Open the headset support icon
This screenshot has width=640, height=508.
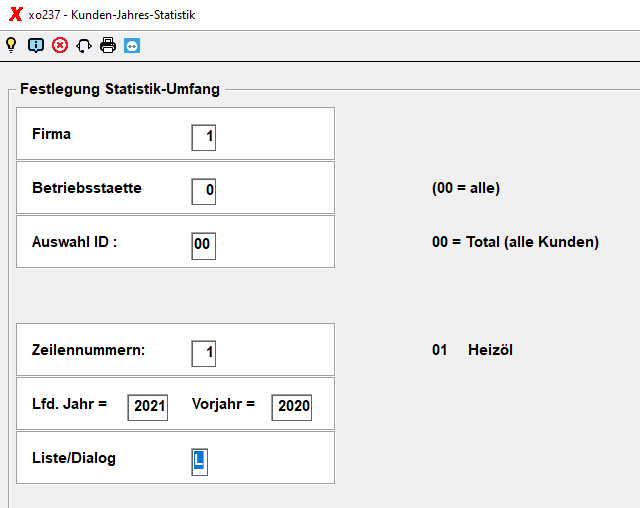coord(84,45)
